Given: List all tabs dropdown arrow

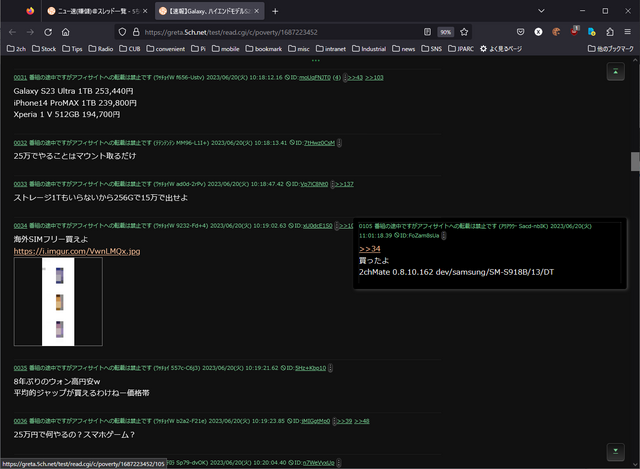Looking at the screenshot, I should (x=541, y=11).
